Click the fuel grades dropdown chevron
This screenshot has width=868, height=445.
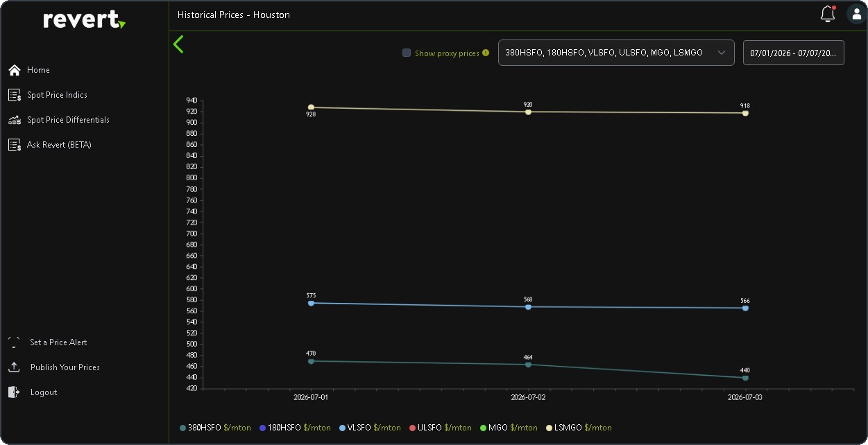coord(722,53)
